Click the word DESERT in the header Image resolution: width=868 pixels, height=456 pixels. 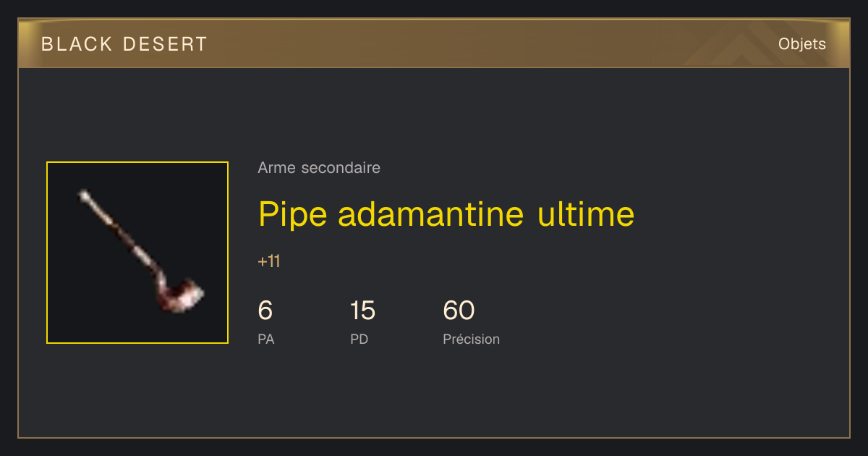[x=166, y=44]
